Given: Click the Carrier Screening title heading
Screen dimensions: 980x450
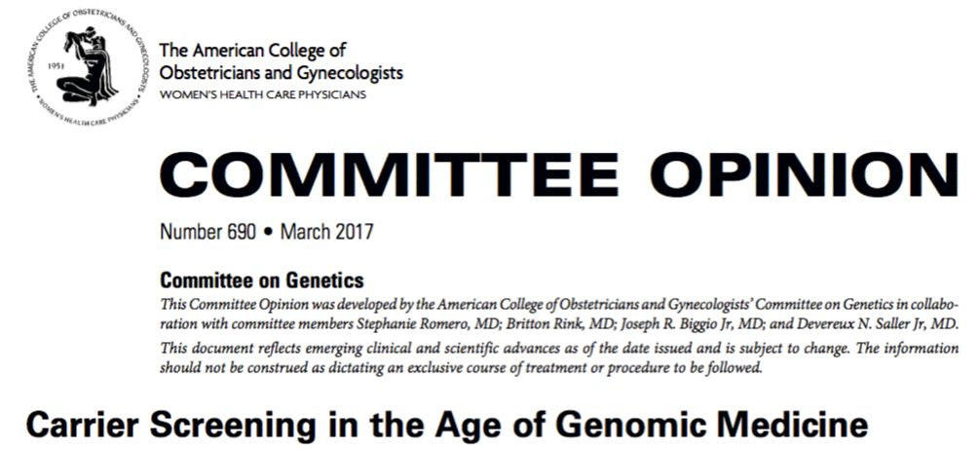Looking at the screenshot, I should click(446, 425).
